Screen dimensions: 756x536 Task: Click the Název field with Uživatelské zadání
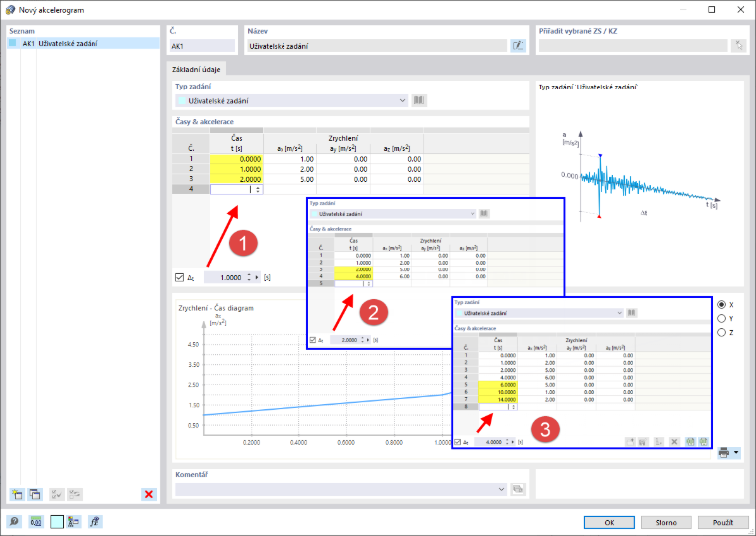377,46
